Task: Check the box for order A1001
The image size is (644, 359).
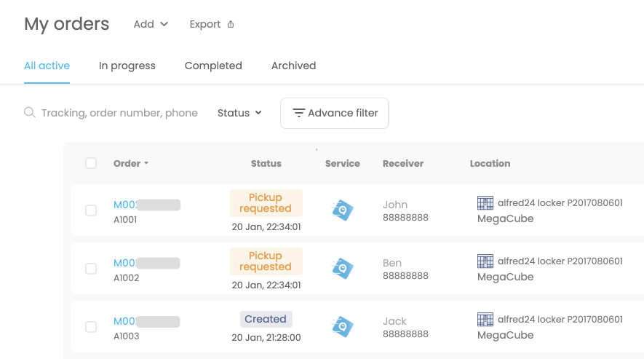Action: coord(91,210)
